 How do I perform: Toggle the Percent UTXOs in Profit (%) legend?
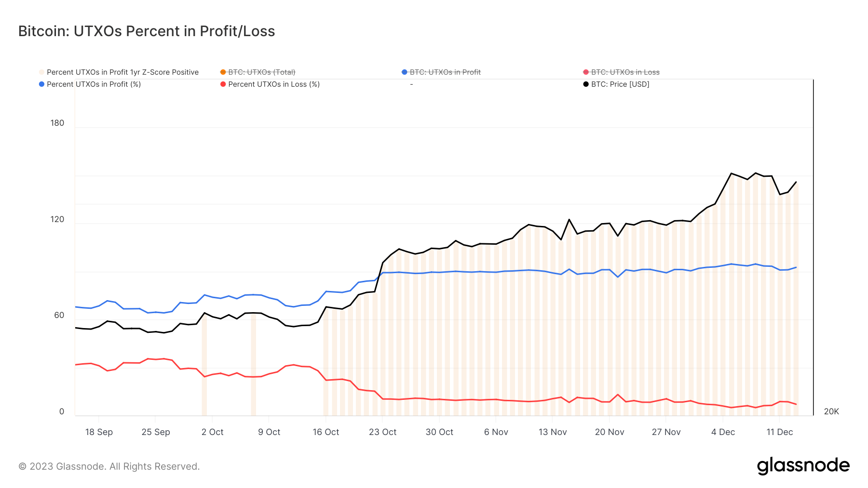(90, 84)
